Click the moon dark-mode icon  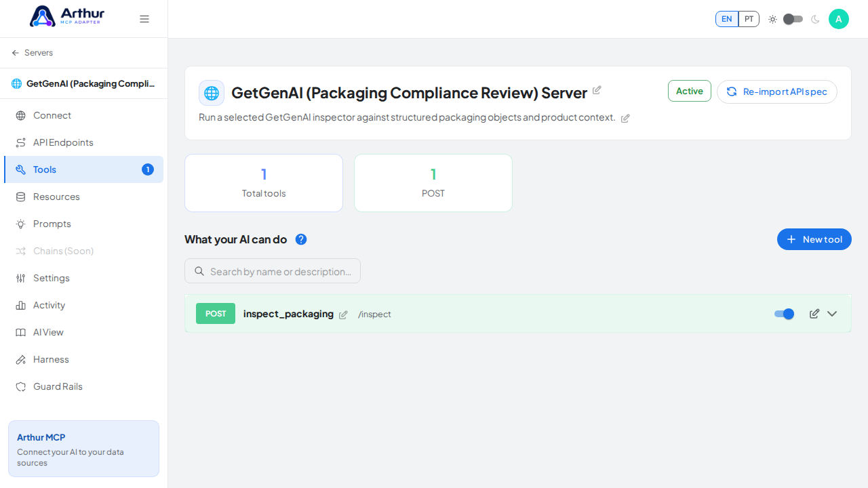point(815,19)
